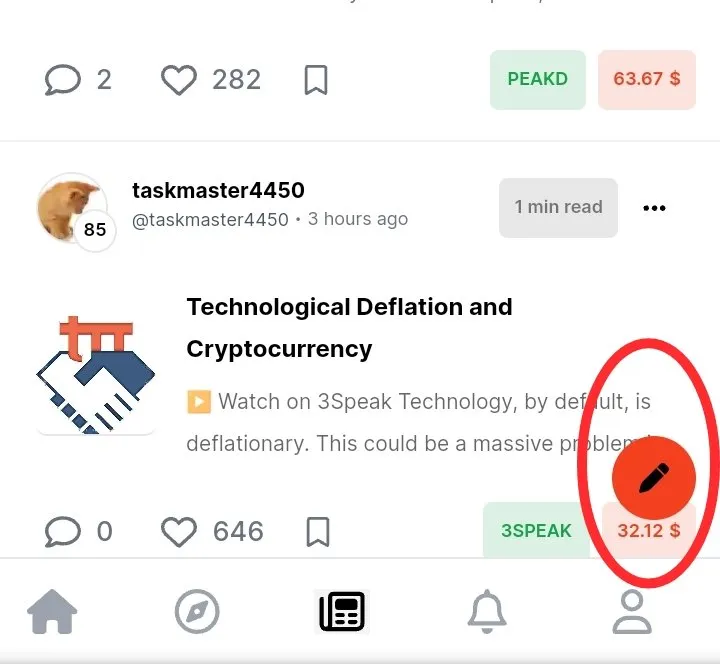
Task: Tap the orange pencil compose button
Action: (x=654, y=478)
